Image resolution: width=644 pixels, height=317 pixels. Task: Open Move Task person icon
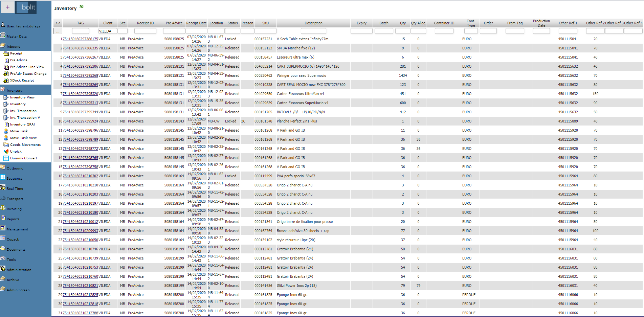click(x=6, y=131)
